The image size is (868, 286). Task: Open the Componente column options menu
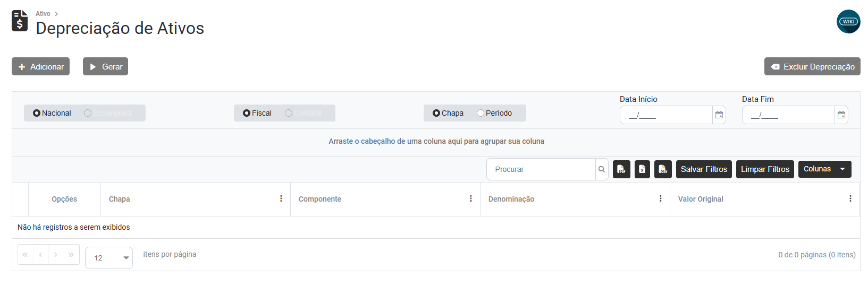pyautogui.click(x=471, y=198)
